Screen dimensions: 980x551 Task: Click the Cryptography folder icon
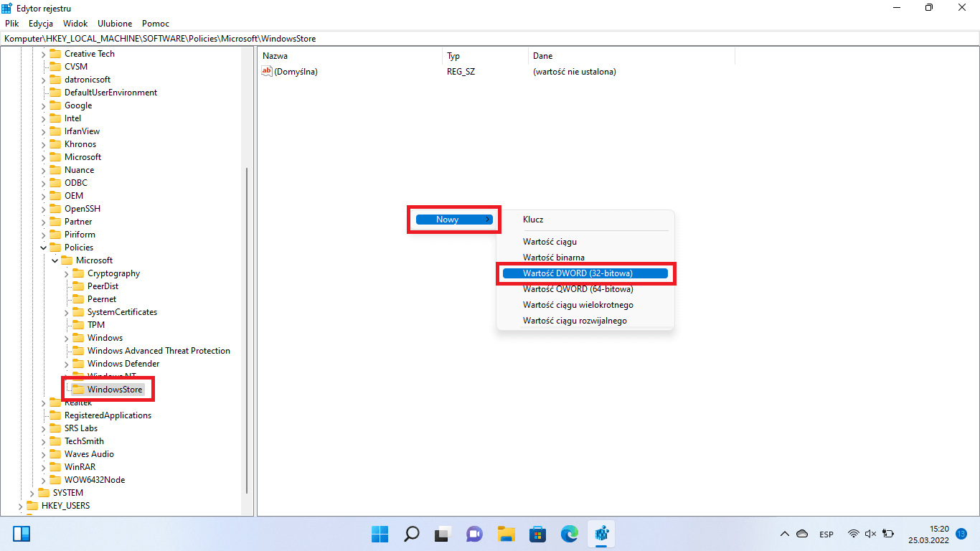click(x=78, y=273)
